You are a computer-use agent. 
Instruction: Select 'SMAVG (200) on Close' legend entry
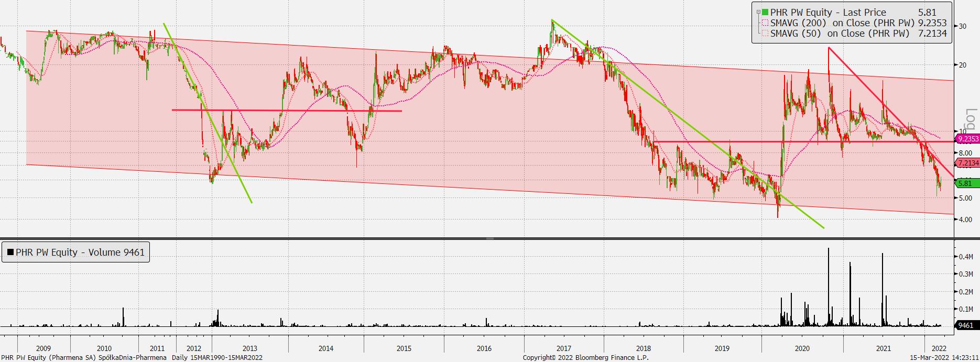point(843,23)
